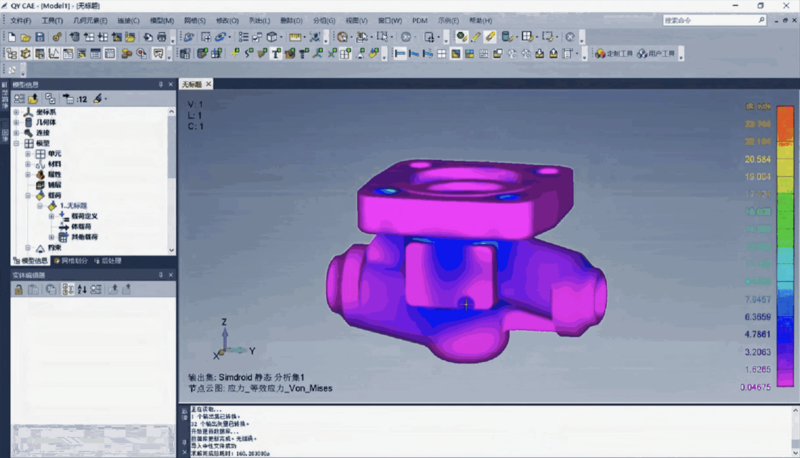Open the 网格(S) menu
This screenshot has height=458, width=800.
pyautogui.click(x=194, y=20)
